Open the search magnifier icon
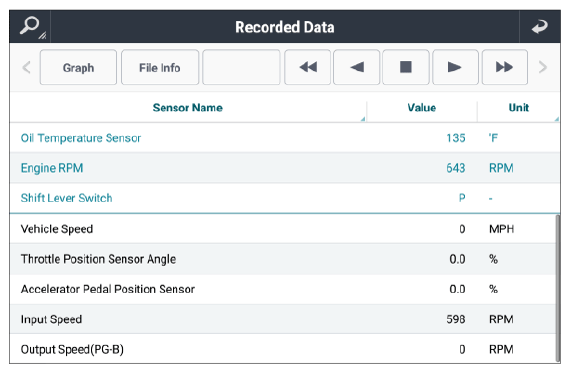570x373 pixels. pyautogui.click(x=31, y=27)
